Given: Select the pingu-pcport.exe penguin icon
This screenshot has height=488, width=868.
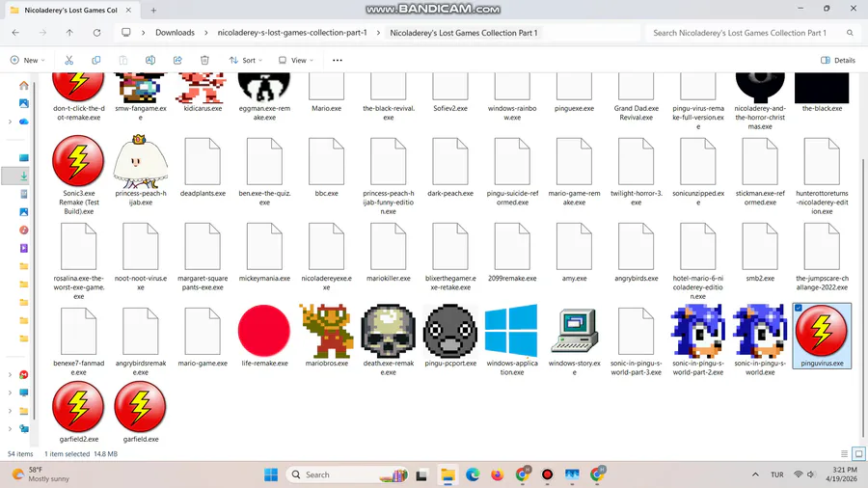Looking at the screenshot, I should [x=450, y=330].
